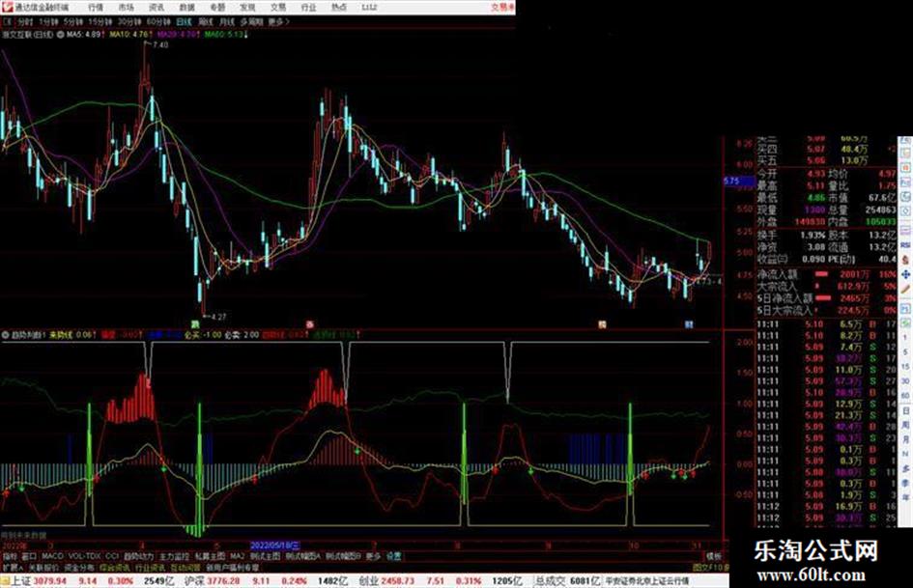Expand the 扩展 panel toggle
This screenshot has width=913, height=588.
(x=12, y=567)
